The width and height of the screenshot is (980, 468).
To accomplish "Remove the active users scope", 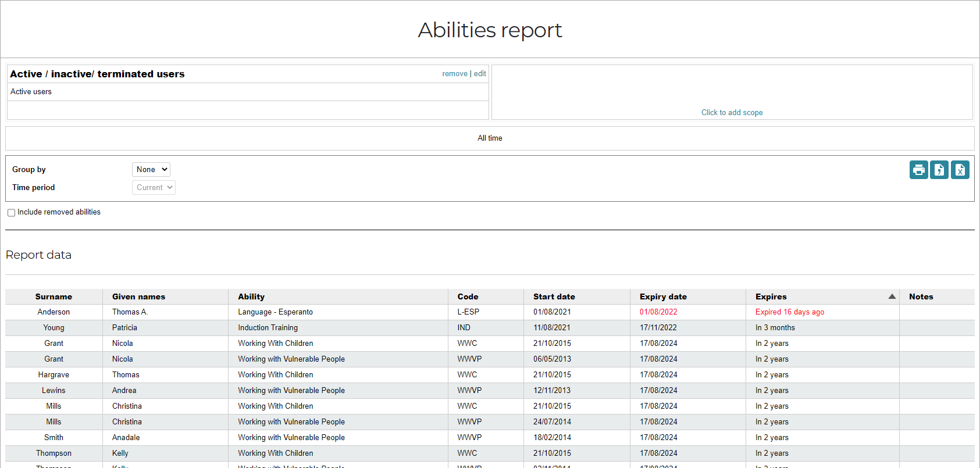I will tap(455, 74).
